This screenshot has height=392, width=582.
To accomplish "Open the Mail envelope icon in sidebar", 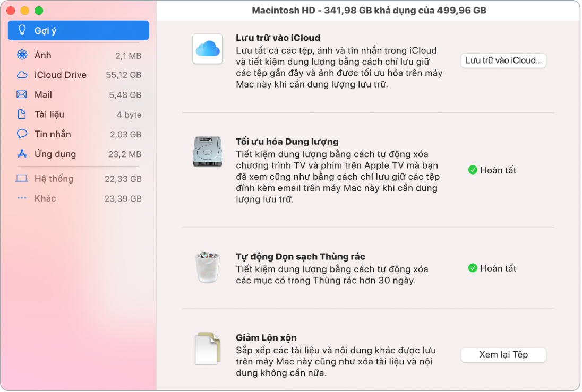I will tap(22, 94).
